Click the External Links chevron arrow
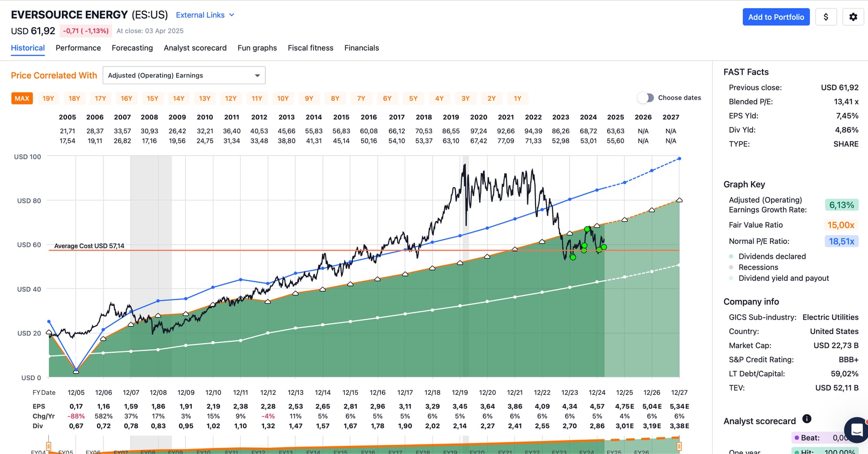 232,15
